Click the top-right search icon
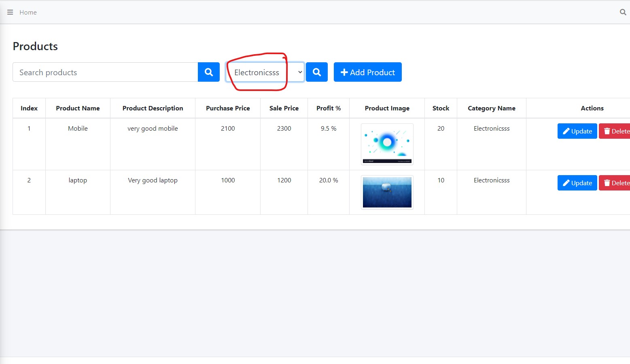630x364 pixels. coord(622,12)
